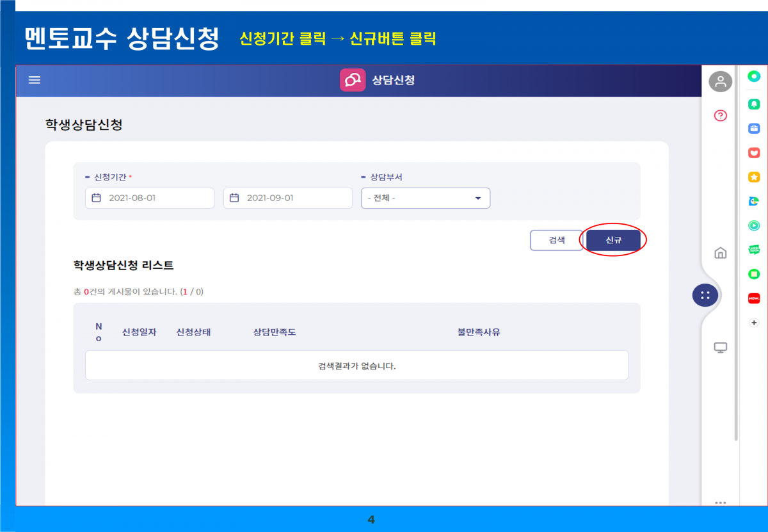Open the hamburger menu in the header
Viewport: 768px width, 532px height.
(x=35, y=80)
